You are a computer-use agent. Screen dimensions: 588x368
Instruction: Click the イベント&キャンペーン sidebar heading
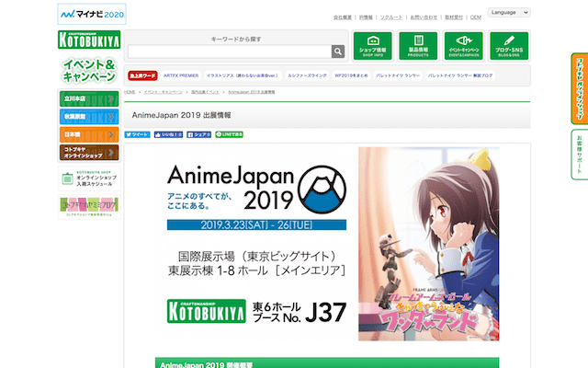(89, 70)
